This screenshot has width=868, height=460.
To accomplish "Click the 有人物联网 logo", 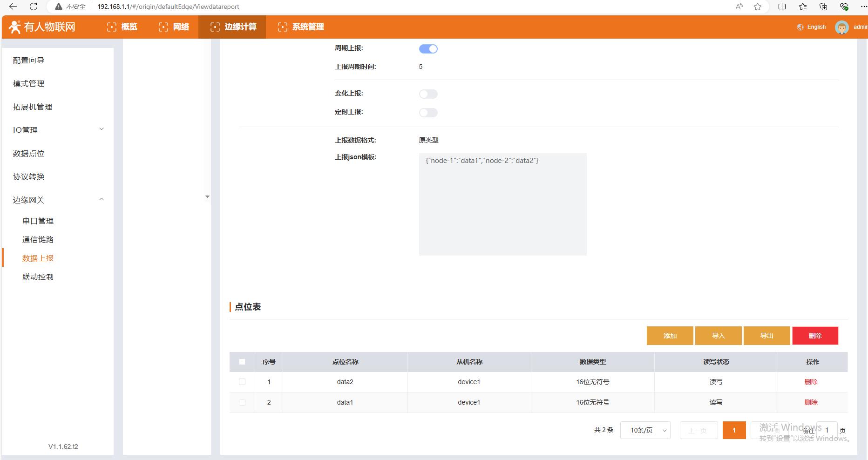I will [42, 27].
